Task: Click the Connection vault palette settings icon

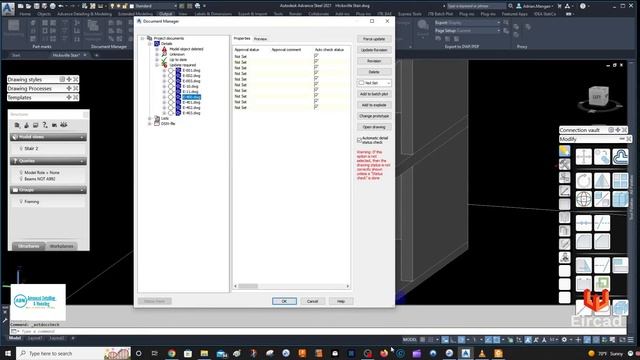Action: (611, 130)
